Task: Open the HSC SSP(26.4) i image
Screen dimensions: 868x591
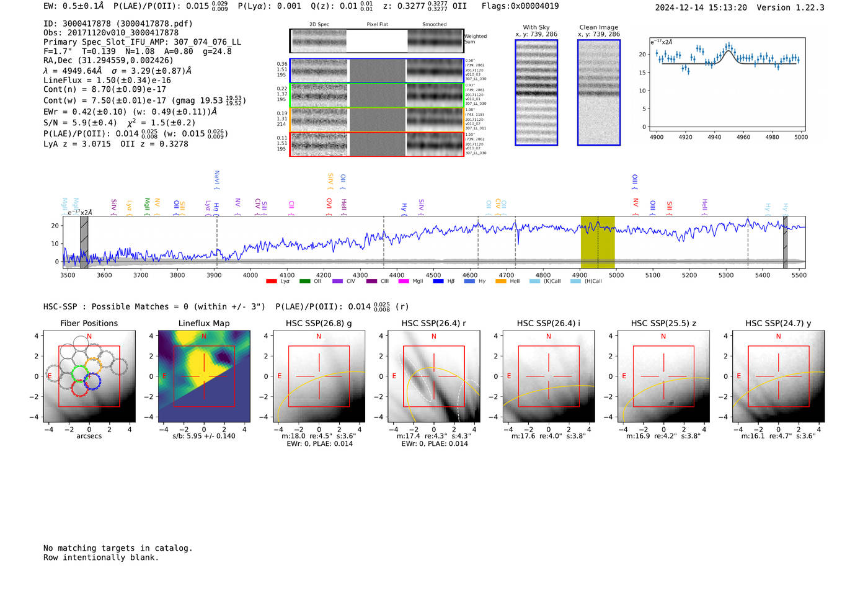Action: pos(549,376)
